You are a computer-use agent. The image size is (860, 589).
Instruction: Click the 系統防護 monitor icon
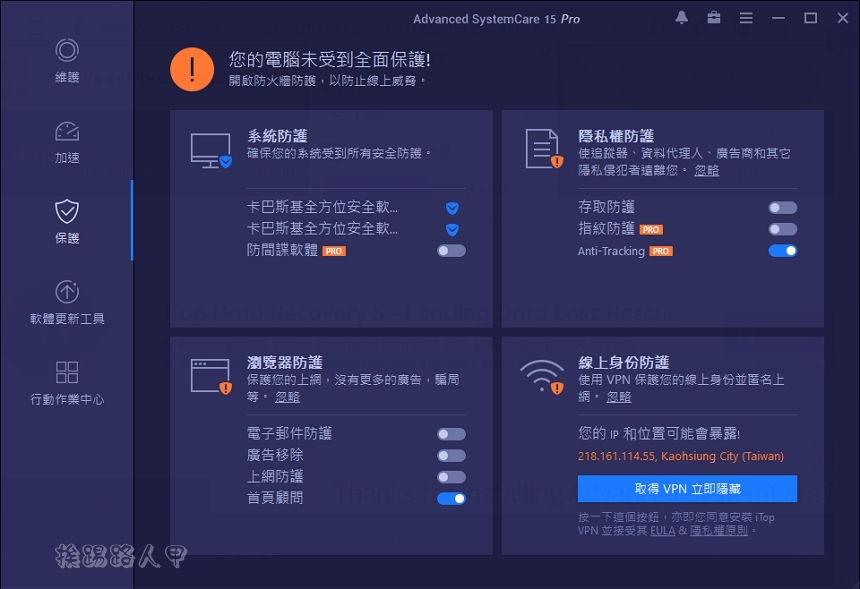pos(211,150)
